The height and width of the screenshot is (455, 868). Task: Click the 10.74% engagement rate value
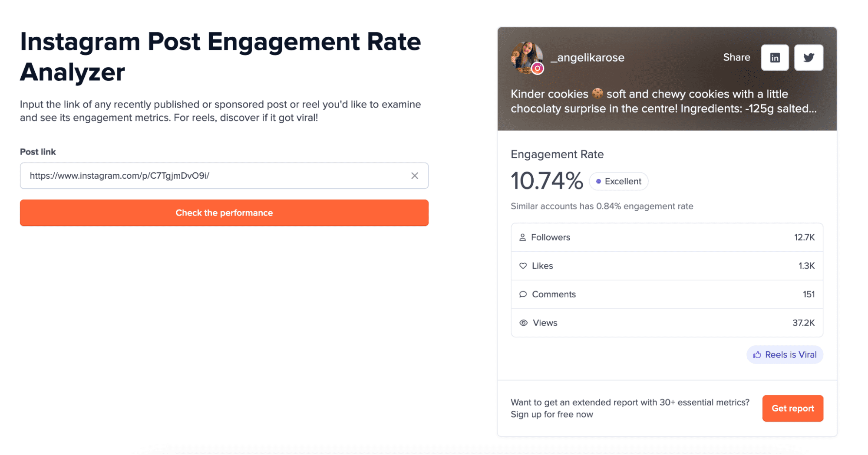[x=547, y=181]
